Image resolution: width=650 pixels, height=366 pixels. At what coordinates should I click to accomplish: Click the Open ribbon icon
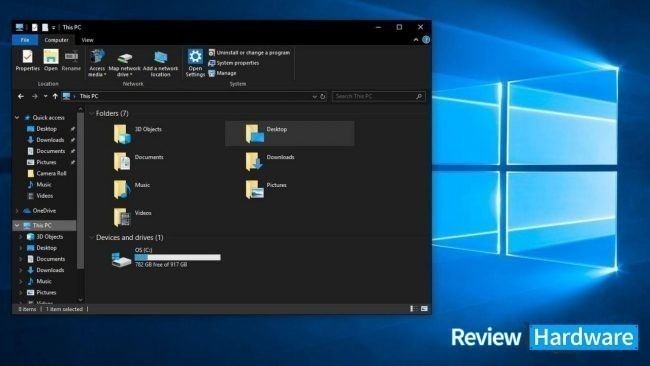coord(51,61)
